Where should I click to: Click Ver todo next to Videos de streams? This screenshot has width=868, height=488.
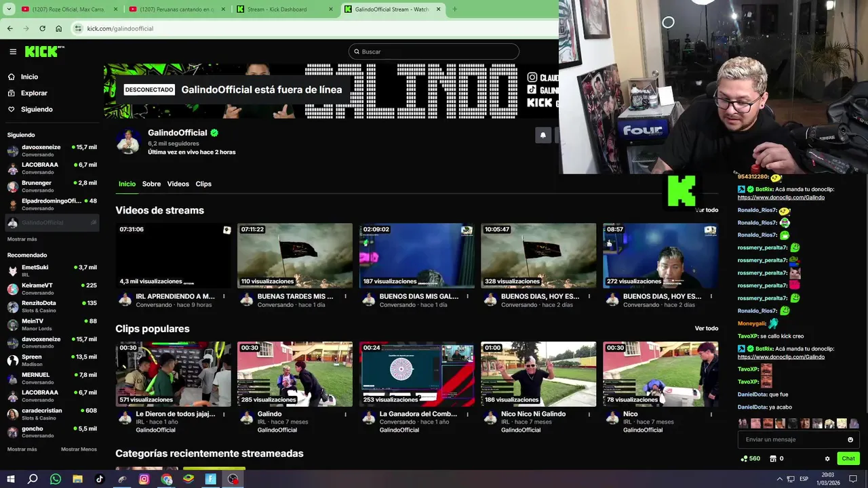(x=707, y=210)
